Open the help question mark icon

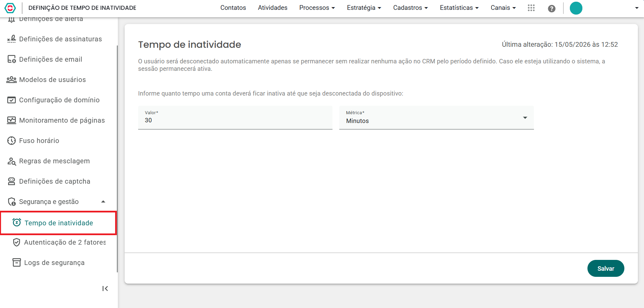[x=552, y=8]
